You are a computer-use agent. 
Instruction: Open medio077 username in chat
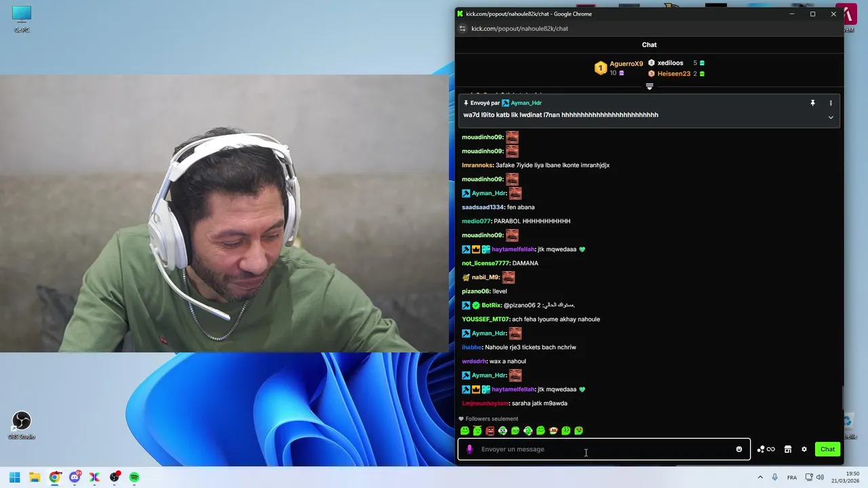[x=476, y=222]
